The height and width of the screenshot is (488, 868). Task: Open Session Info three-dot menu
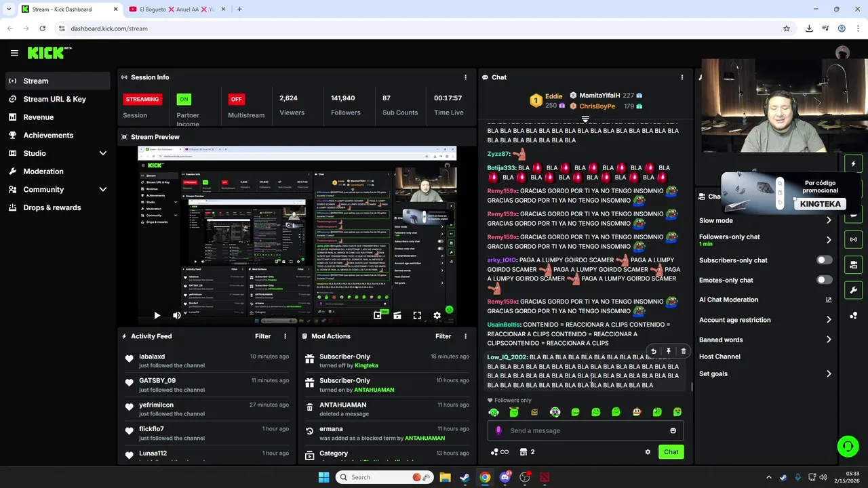(x=465, y=77)
